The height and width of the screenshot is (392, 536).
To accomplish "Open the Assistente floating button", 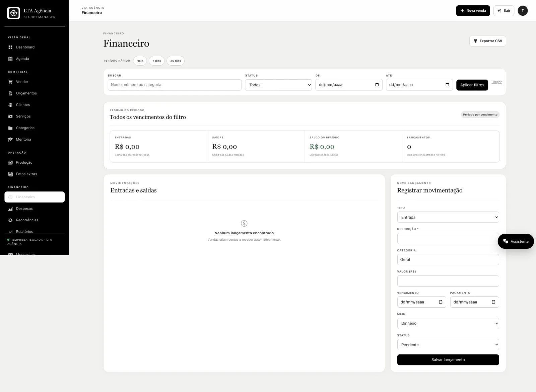I will point(516,241).
